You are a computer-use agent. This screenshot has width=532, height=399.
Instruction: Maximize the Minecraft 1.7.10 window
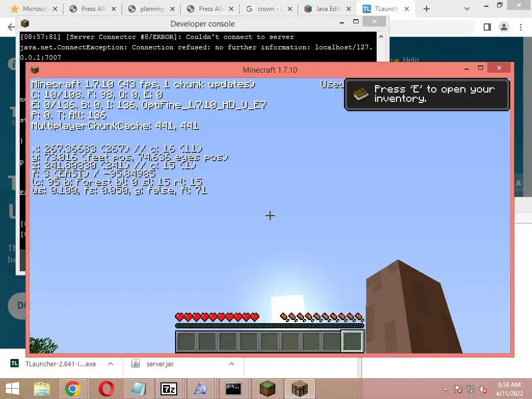(481, 68)
